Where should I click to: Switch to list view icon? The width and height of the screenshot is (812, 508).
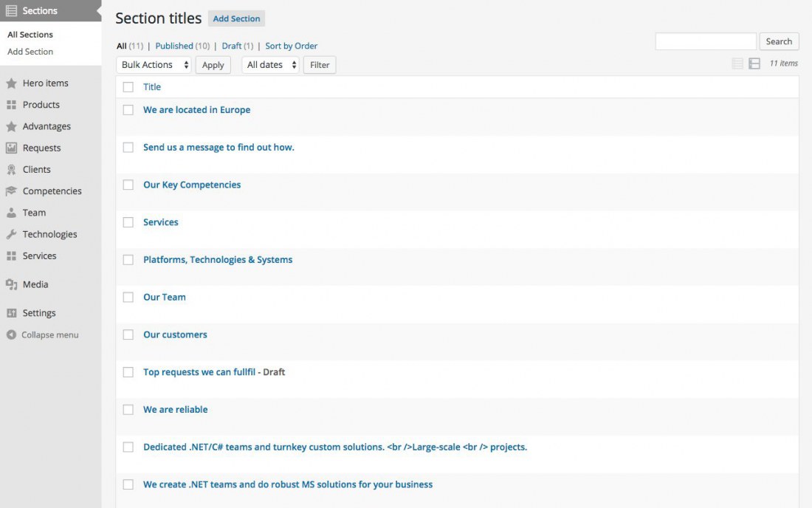[x=737, y=64]
